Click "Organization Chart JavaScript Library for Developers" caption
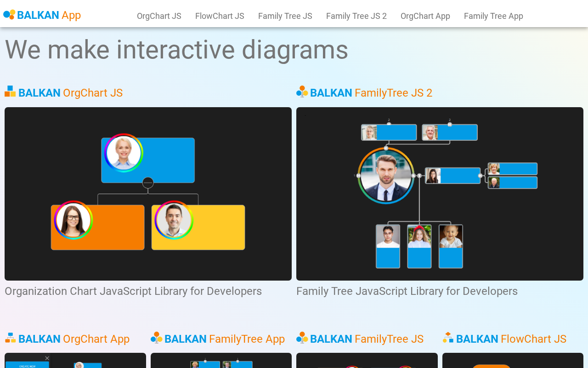588x368 pixels. (x=133, y=291)
